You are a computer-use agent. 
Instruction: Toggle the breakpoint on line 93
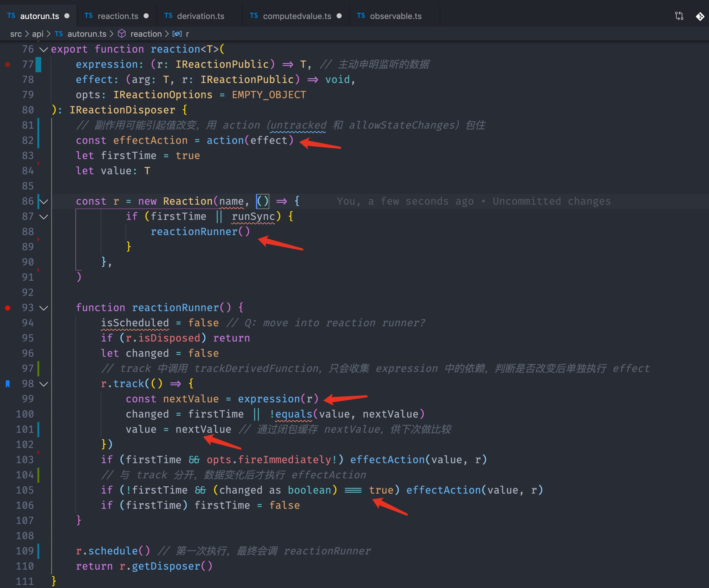tap(8, 308)
